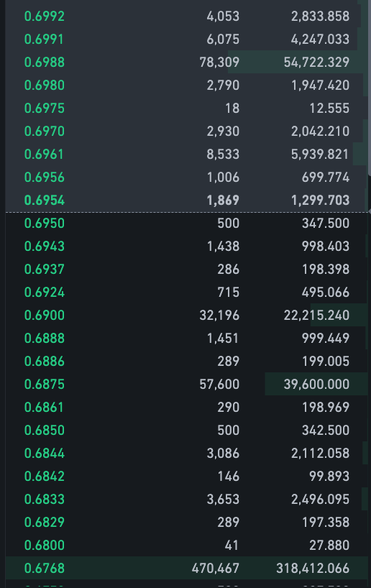The width and height of the screenshot is (371, 588).
Task: Select price 0.6886
Action: coord(45,361)
